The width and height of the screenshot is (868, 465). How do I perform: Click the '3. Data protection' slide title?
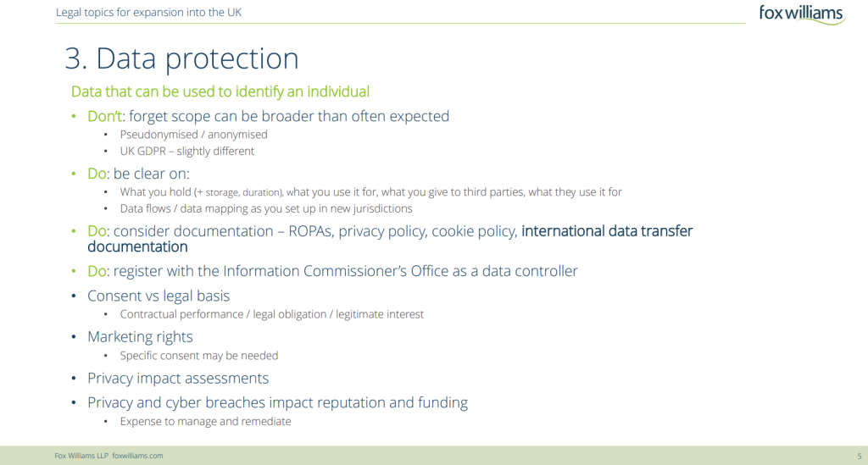[181, 58]
